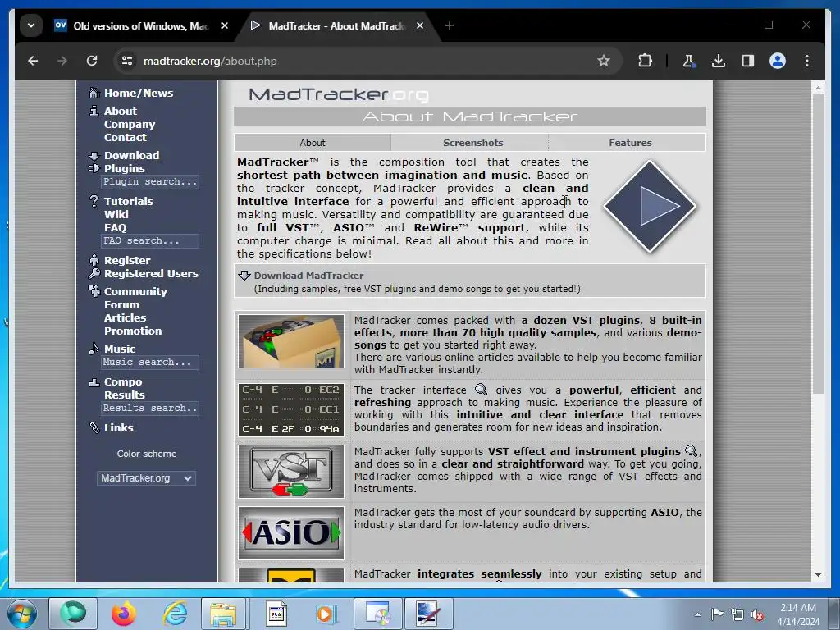
Task: Open browser Downloads tray icon
Action: tap(719, 61)
